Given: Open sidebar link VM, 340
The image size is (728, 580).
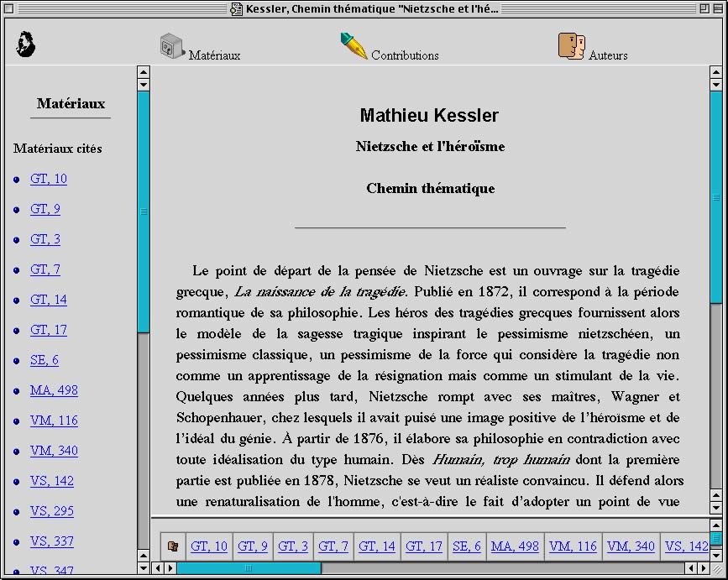Looking at the screenshot, I should (54, 451).
